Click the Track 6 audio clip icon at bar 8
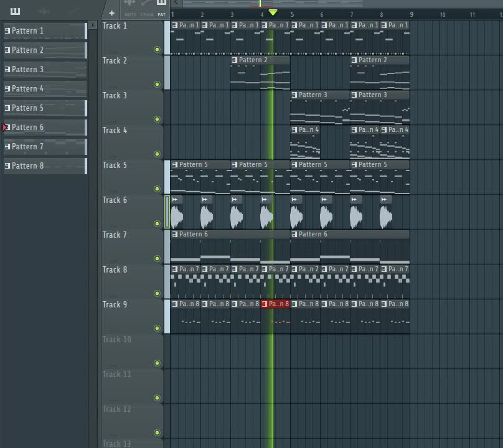 (383, 200)
